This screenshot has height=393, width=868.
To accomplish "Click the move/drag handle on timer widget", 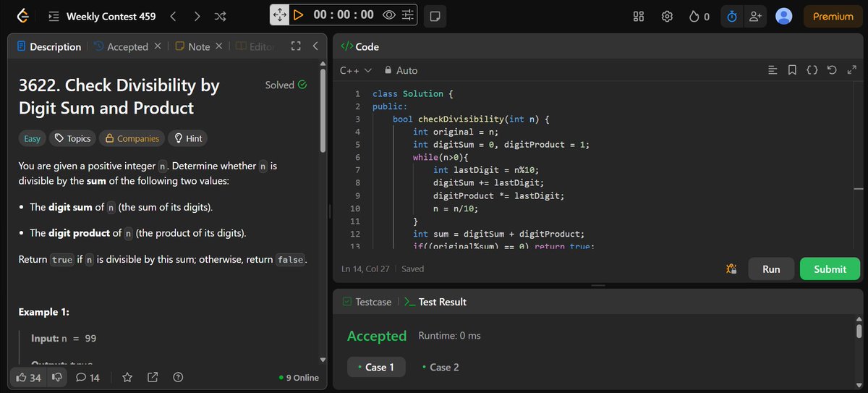I will point(280,14).
